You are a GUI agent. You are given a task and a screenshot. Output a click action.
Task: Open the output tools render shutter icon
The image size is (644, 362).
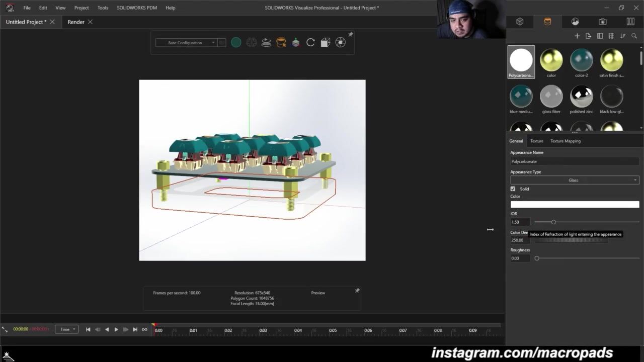pyautogui.click(x=341, y=43)
